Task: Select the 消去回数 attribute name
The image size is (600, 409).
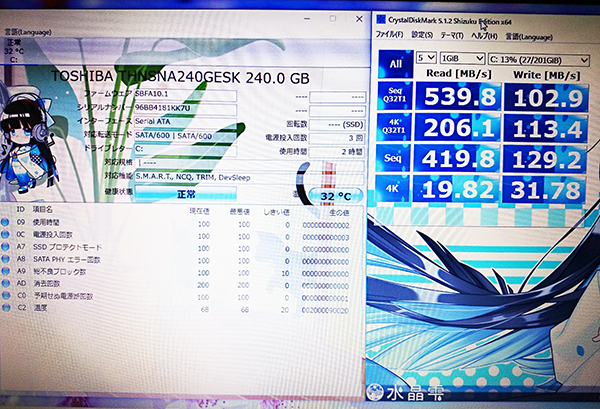Action: tap(47, 284)
